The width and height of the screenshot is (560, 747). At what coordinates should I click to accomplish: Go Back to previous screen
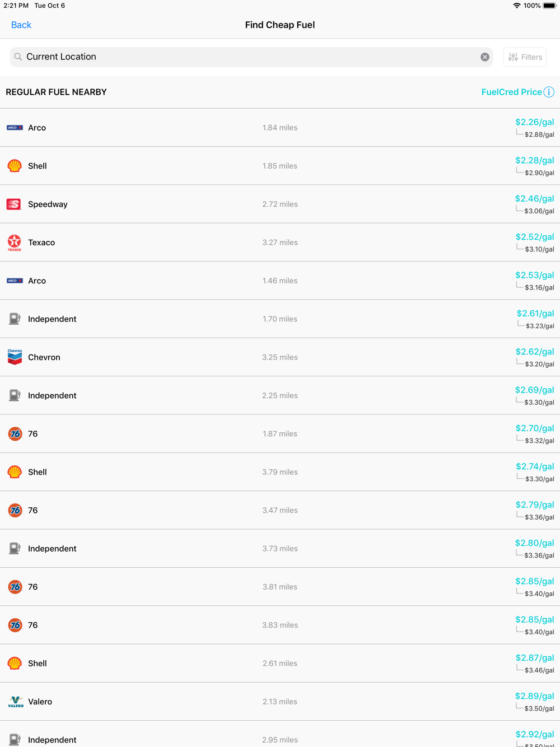tap(21, 25)
